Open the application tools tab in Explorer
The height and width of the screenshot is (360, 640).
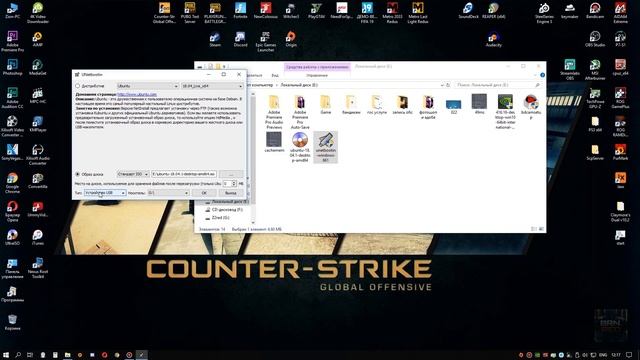317,67
